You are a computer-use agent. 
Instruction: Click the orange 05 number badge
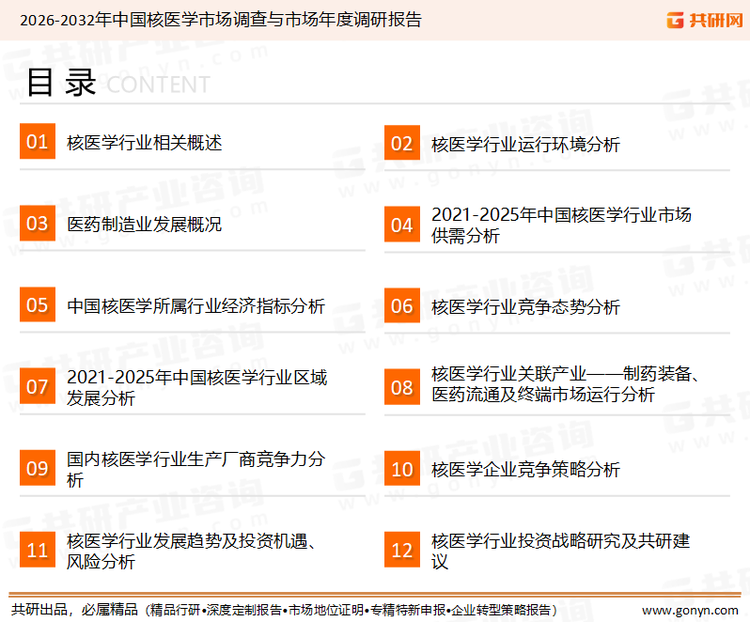pyautogui.click(x=37, y=304)
